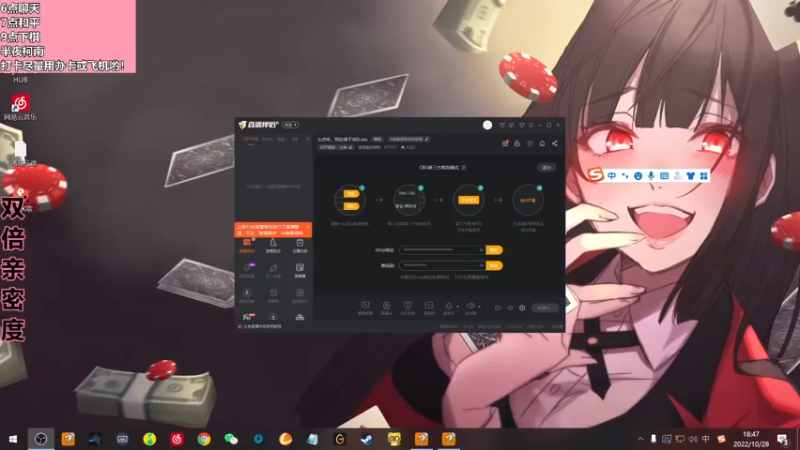
Task: Open the help icon beside OBS third-party mode
Action: click(x=464, y=167)
